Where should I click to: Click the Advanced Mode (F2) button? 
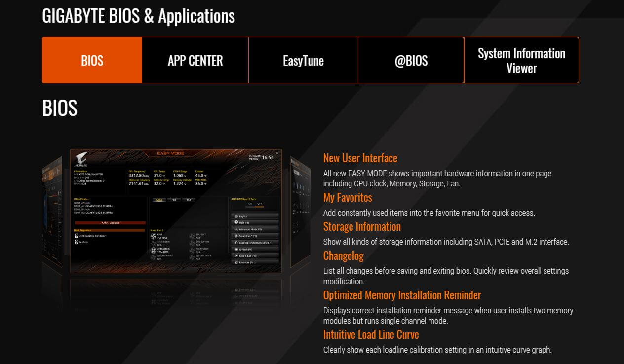click(255, 229)
